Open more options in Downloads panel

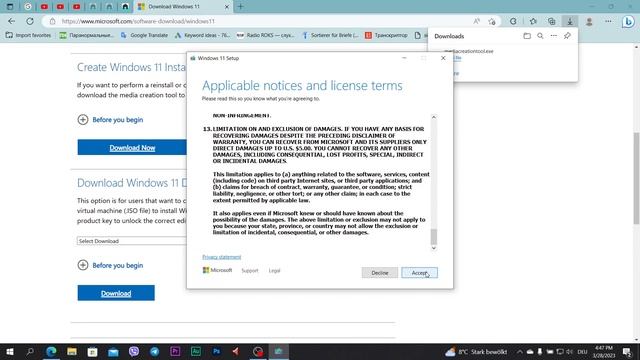coord(553,36)
